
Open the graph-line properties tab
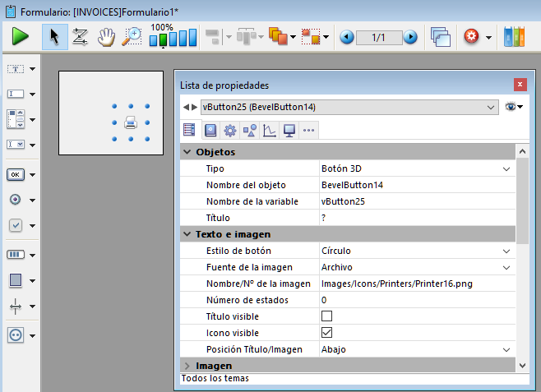point(270,130)
